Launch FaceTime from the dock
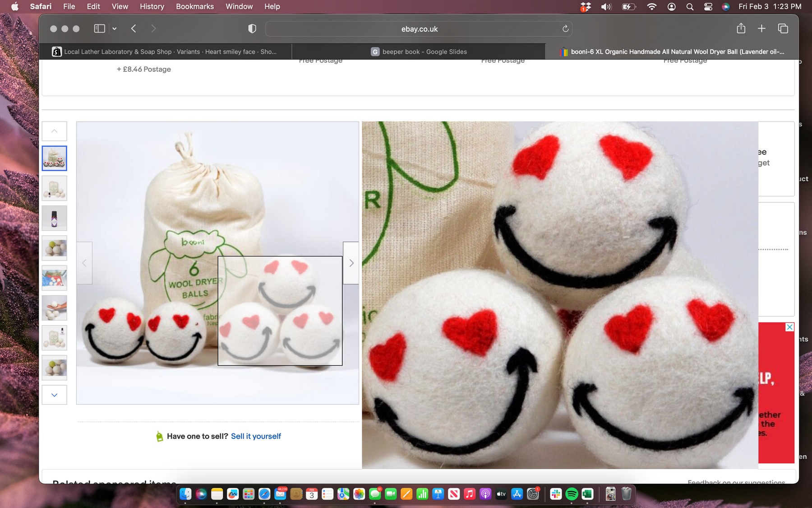This screenshot has width=812, height=508. pos(391,494)
